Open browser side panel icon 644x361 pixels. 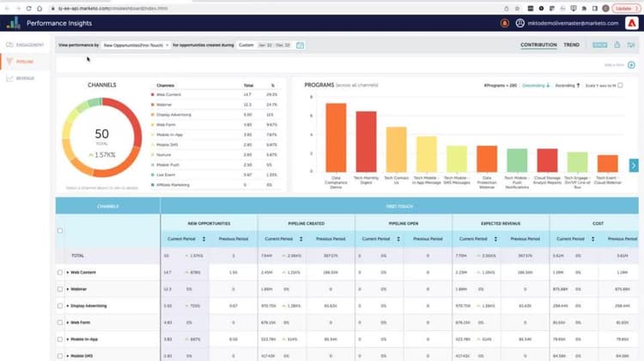595,9
